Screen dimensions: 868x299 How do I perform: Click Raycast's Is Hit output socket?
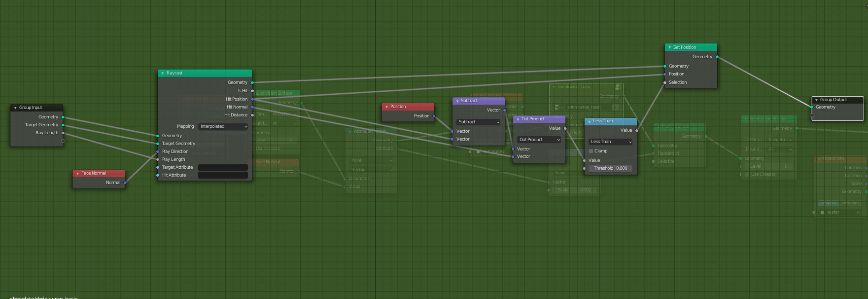(x=252, y=91)
